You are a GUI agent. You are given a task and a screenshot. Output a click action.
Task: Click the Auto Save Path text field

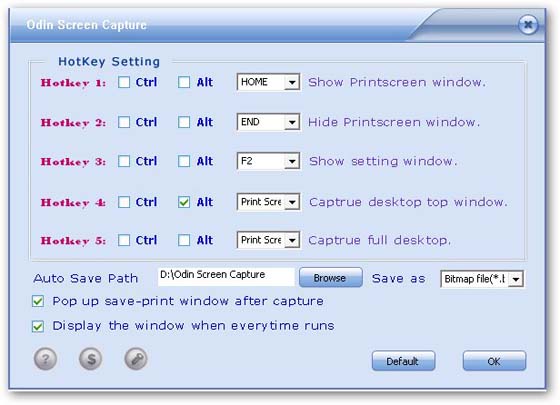(x=226, y=277)
